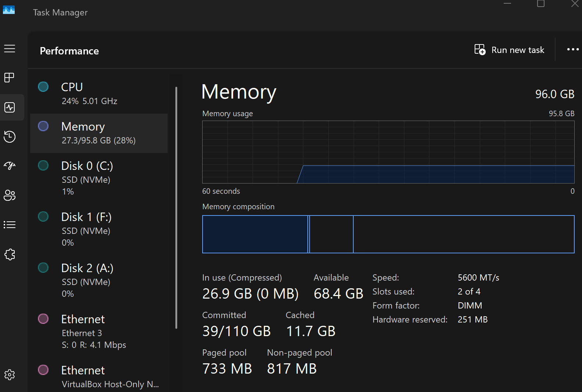582x392 pixels.
Task: Click the CPU graph circle indicator
Action: point(43,87)
